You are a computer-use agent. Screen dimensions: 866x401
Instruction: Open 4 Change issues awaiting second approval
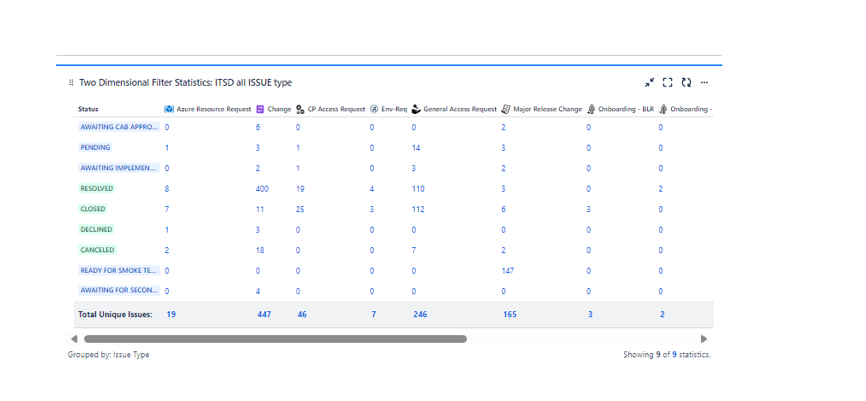(258, 291)
